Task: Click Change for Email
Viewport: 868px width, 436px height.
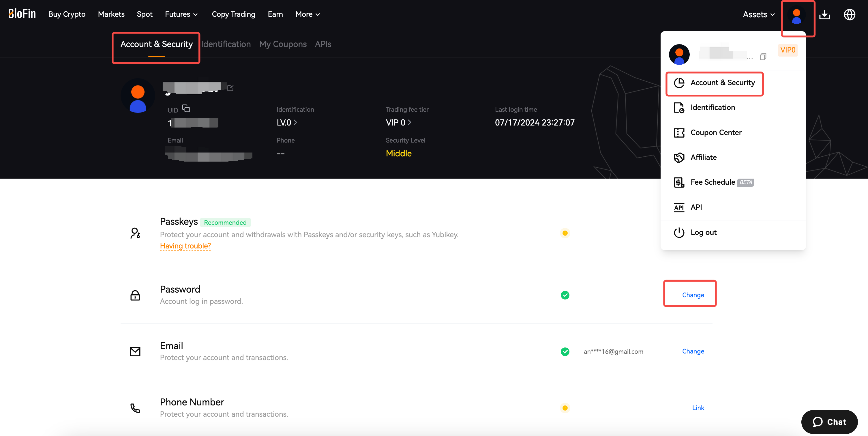Action: tap(693, 351)
